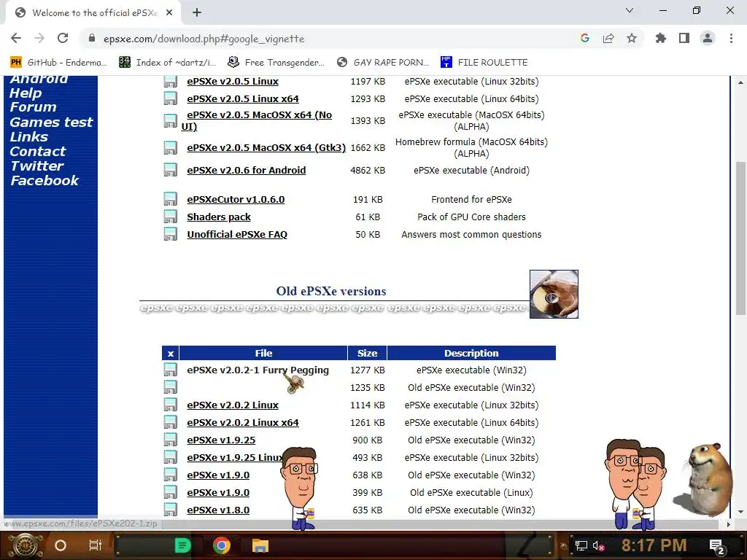Open Task View on taskbar
This screenshot has width=747, height=560.
click(96, 545)
